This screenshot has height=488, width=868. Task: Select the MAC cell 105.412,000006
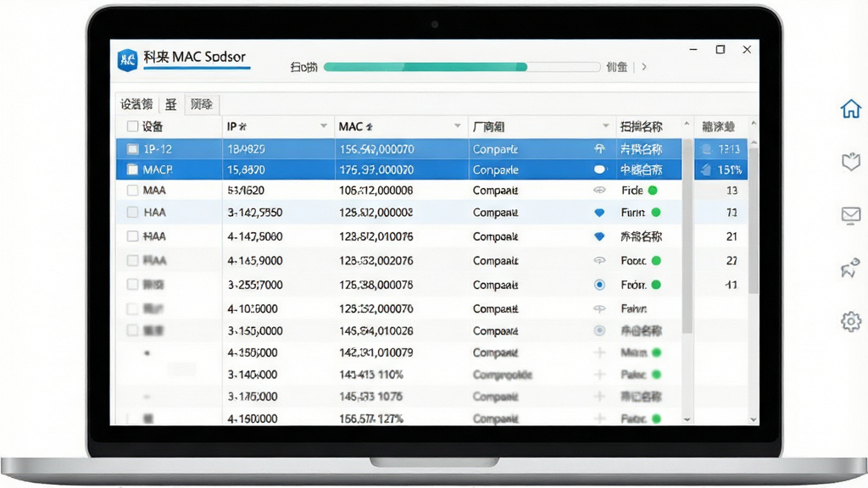coord(376,191)
